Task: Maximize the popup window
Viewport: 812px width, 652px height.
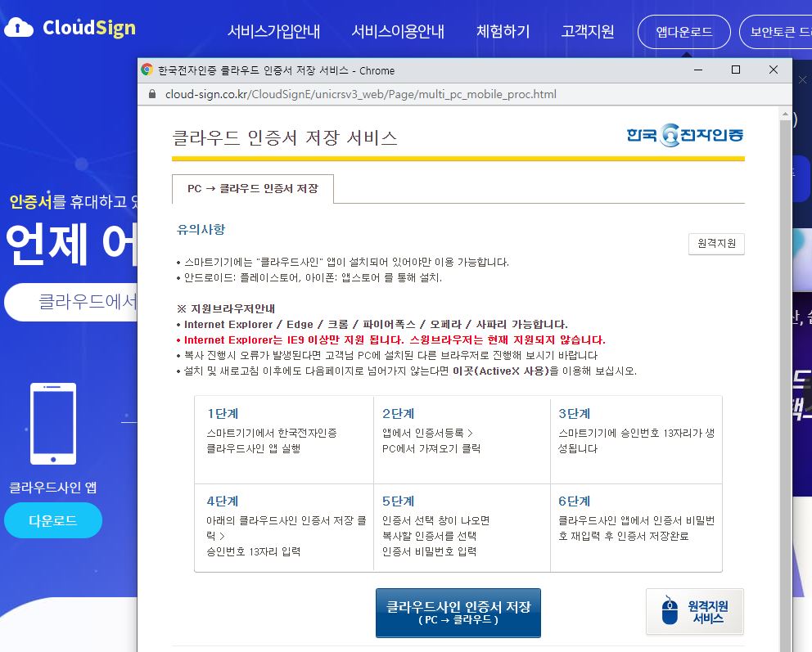Action: click(735, 70)
